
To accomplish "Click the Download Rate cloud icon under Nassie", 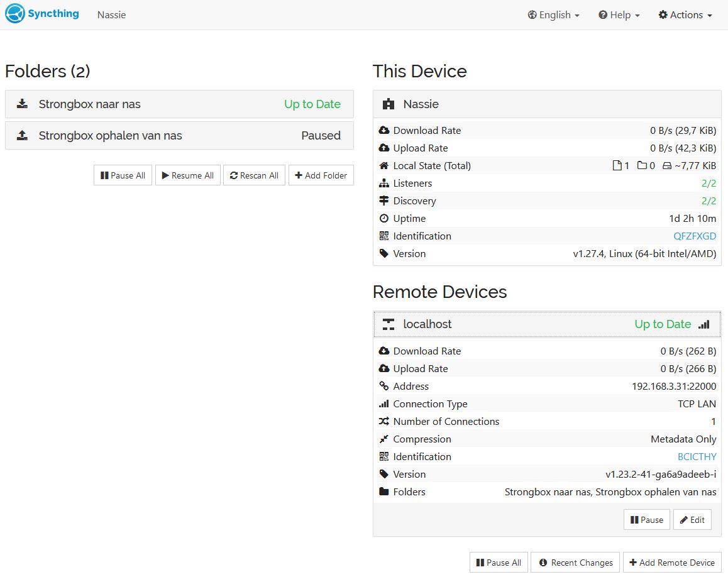I will tap(384, 130).
